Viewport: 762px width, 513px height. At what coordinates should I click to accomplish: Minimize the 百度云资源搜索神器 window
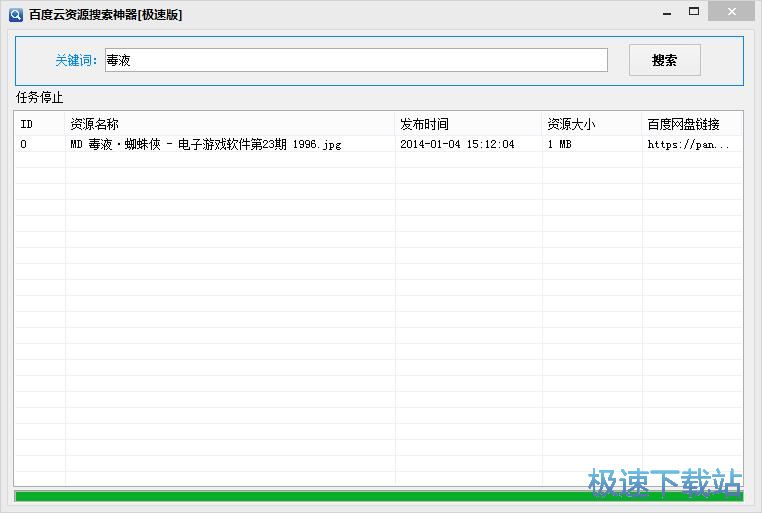coord(667,13)
